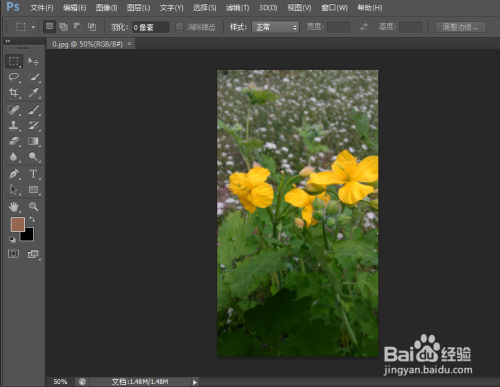Click the Refine Edge button
Screen dimensions: 500x387
point(461,27)
